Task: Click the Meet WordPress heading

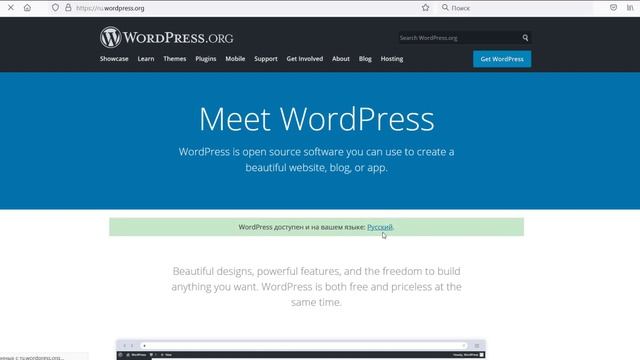Action: coord(317,119)
